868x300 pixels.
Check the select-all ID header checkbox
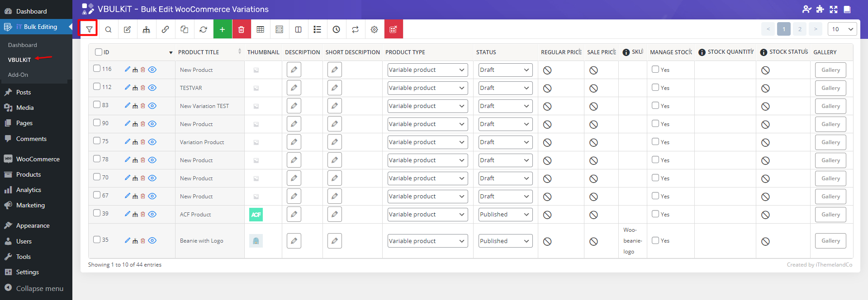[99, 52]
